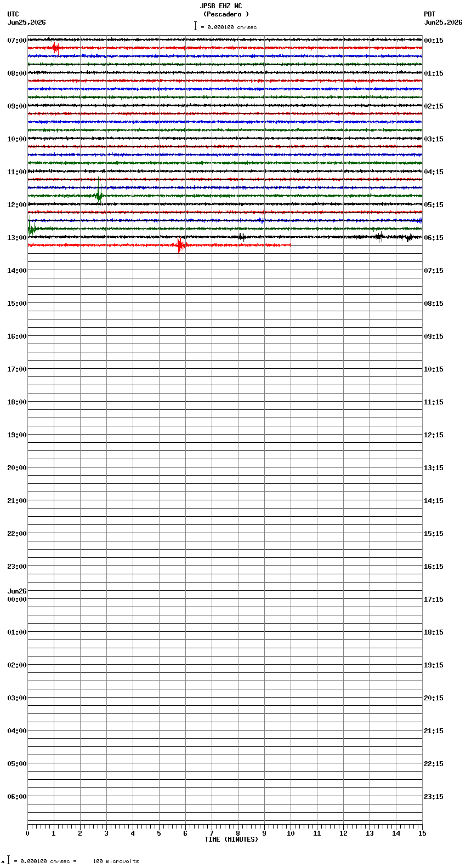Click the green seismic event in the 11:45 trace
Viewport: 466px width, 868px height.
[x=99, y=195]
